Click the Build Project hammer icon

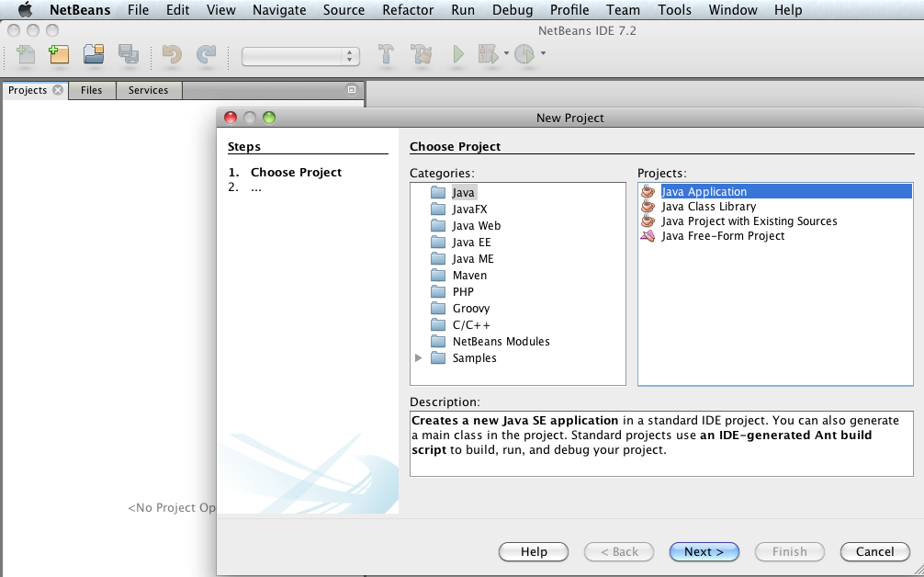[386, 54]
